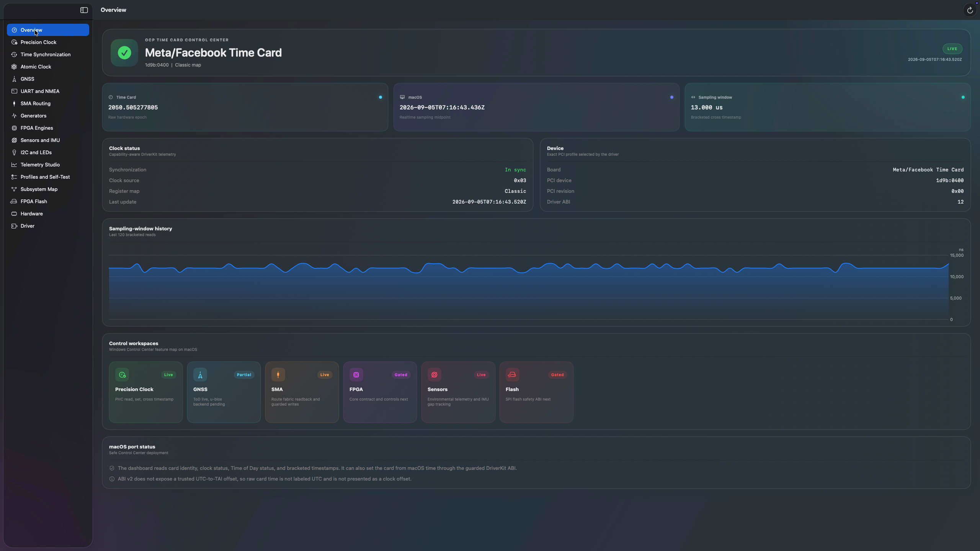Click the Subsystem Map nodes icon
This screenshot has height=551, width=980.
tap(14, 189)
